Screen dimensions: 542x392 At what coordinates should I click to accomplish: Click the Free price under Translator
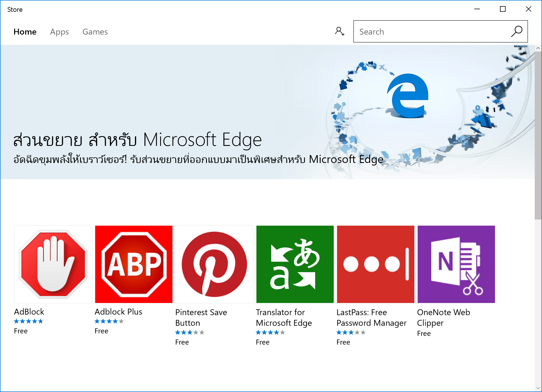263,342
